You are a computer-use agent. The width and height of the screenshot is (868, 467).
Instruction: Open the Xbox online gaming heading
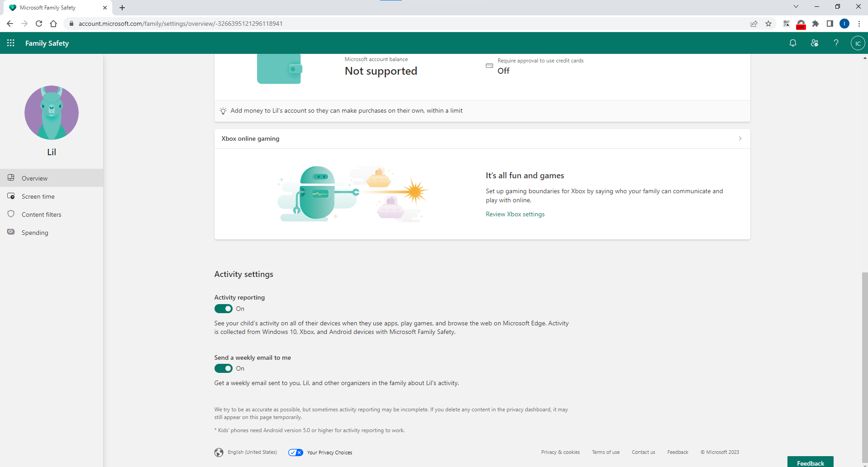point(250,138)
